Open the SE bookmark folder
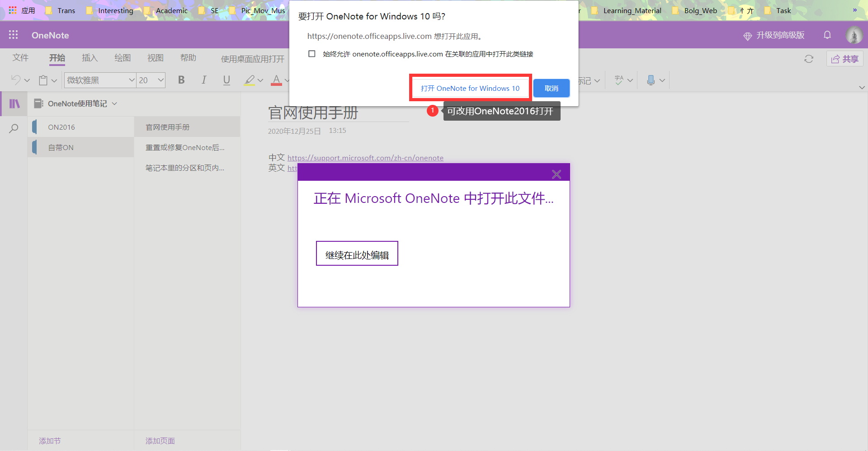Viewport: 868px width, 451px height. tap(209, 10)
